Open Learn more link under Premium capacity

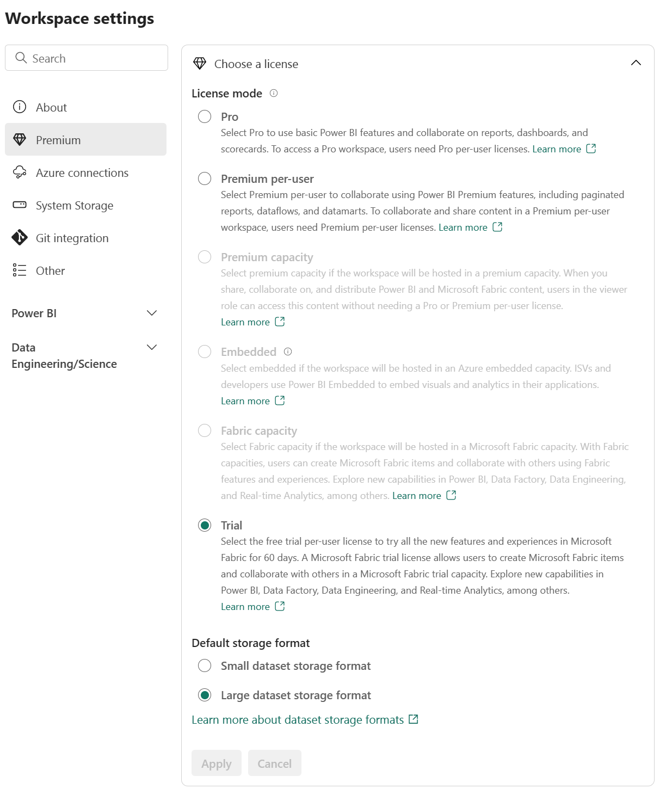245,322
